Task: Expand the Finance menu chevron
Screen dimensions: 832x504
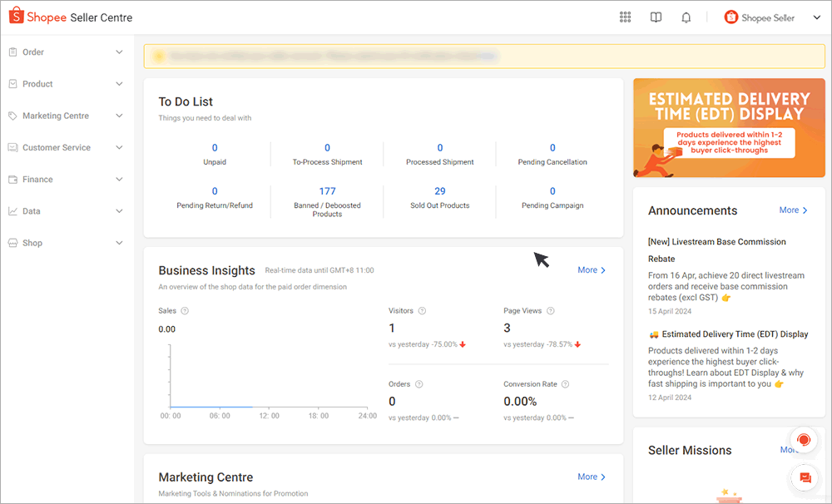Action: (119, 180)
